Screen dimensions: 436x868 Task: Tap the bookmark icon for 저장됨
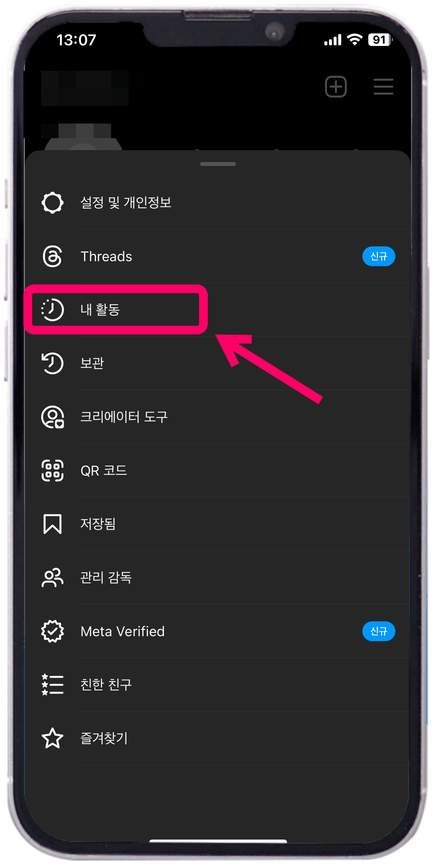[52, 524]
